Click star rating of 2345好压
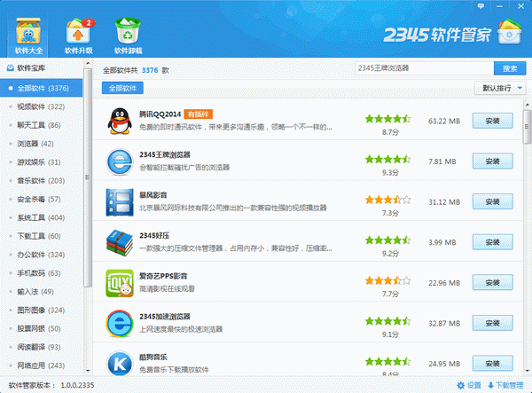This screenshot has height=393, width=532. (x=387, y=240)
